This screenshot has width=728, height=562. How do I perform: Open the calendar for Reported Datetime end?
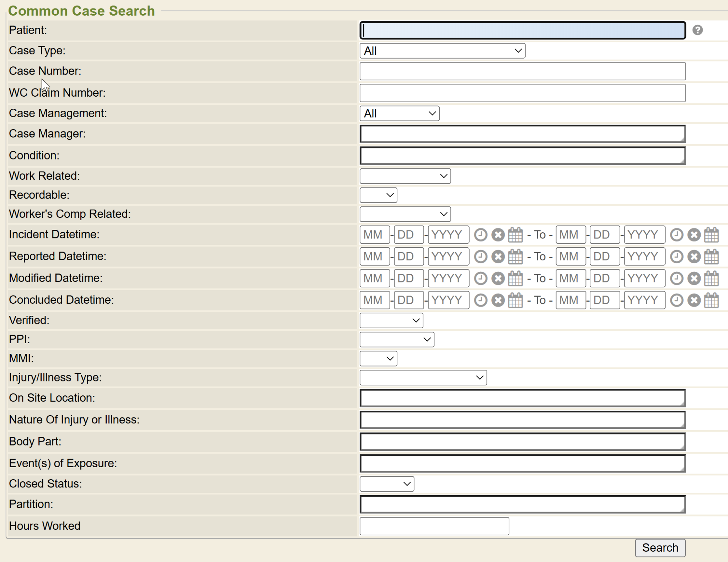[711, 256]
